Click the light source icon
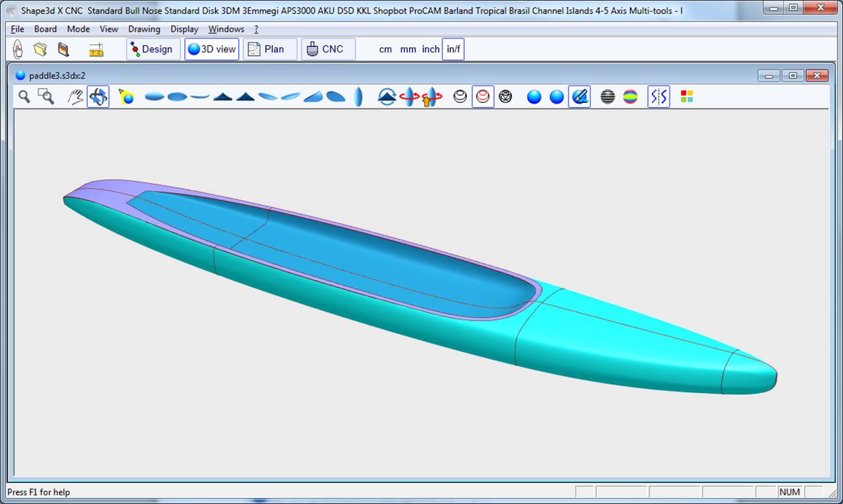Screen dimensions: 843x504 126,97
